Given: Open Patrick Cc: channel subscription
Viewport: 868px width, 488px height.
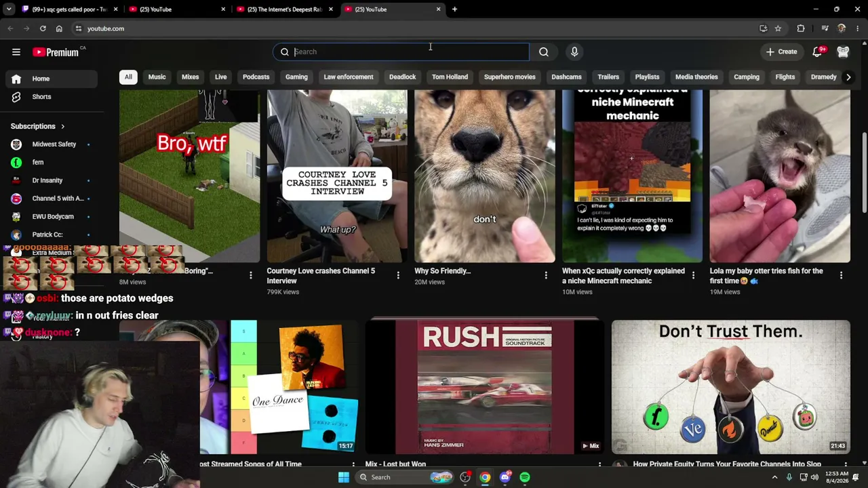Looking at the screenshot, I should coord(52,235).
